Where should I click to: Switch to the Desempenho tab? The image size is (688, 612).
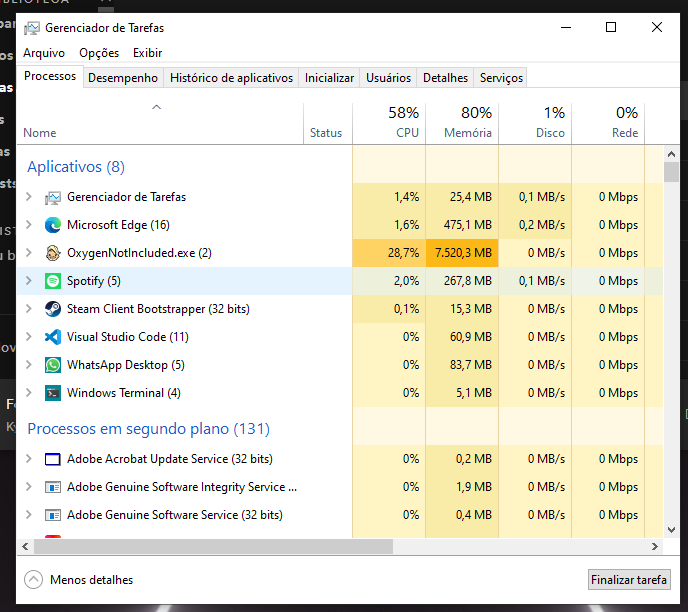pos(123,78)
